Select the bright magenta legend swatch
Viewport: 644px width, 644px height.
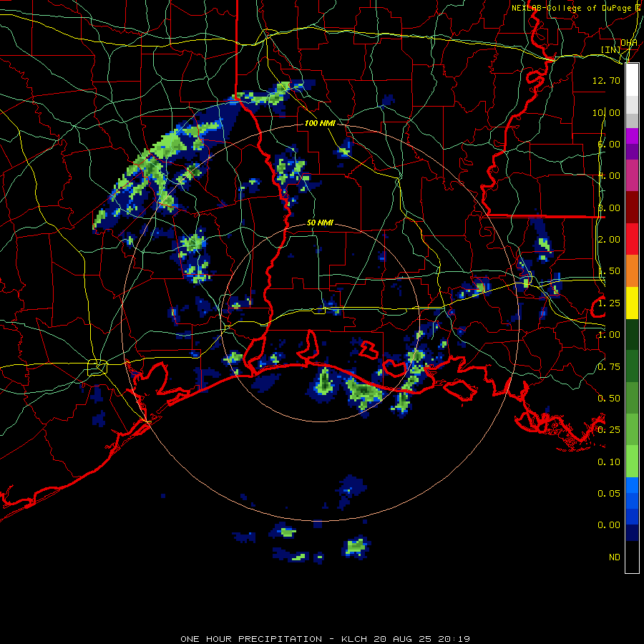tap(632, 136)
